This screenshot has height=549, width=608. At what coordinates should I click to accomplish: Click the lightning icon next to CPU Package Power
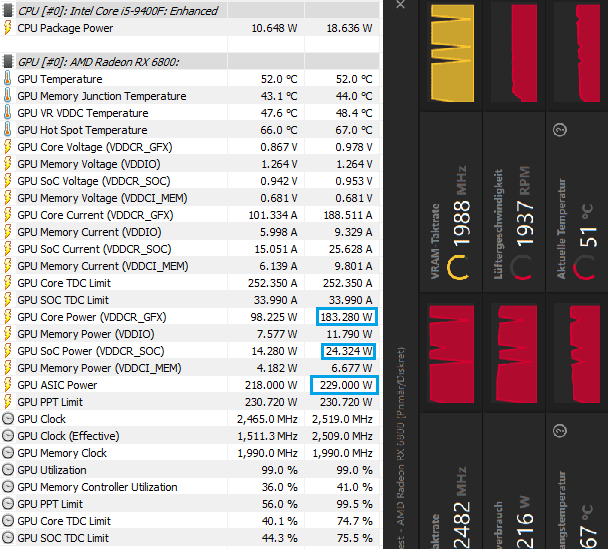click(x=7, y=28)
